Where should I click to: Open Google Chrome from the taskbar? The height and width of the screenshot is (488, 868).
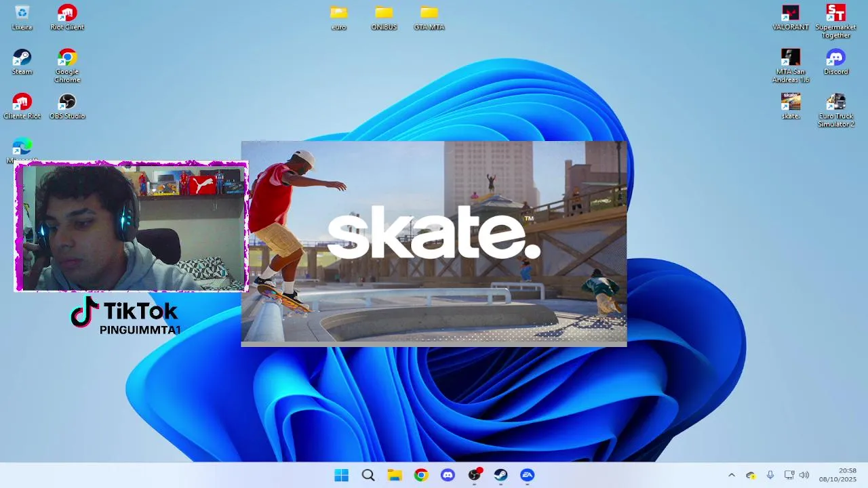[x=421, y=475]
